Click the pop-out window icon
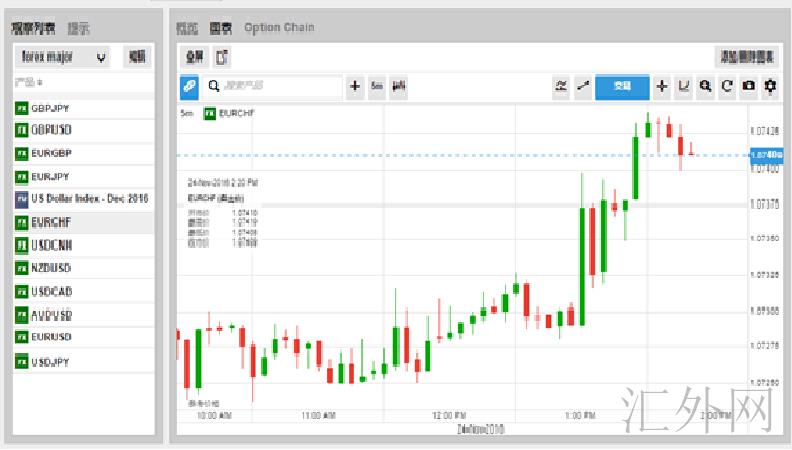The image size is (792, 450). point(222,57)
